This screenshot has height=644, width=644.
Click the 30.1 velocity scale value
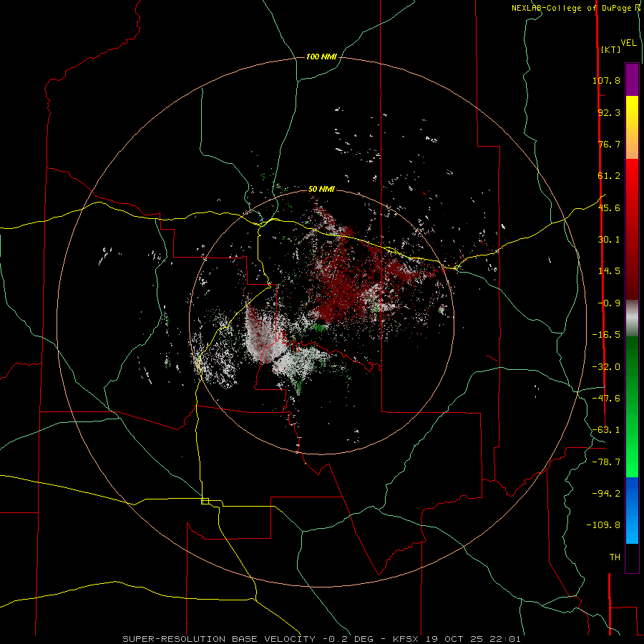pyautogui.click(x=609, y=240)
